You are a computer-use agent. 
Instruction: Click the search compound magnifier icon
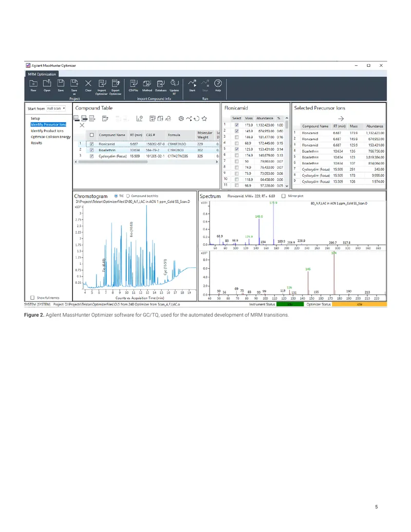tap(168, 118)
